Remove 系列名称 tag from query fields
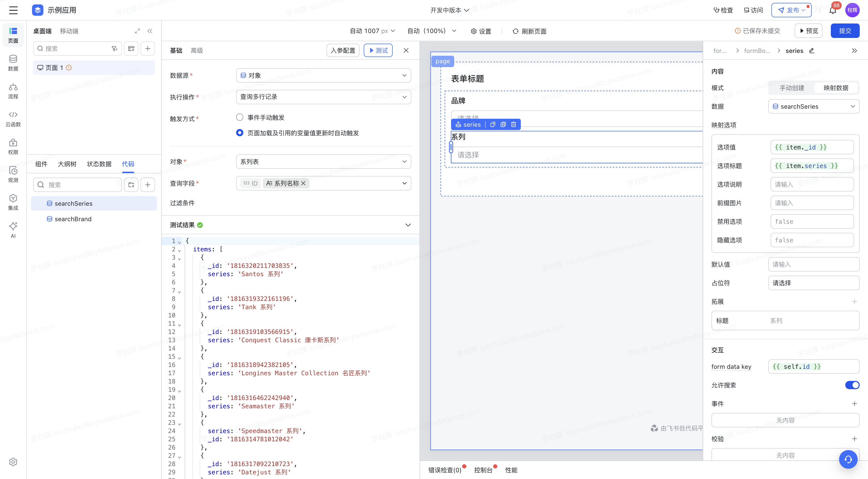868x479 pixels. coord(303,183)
